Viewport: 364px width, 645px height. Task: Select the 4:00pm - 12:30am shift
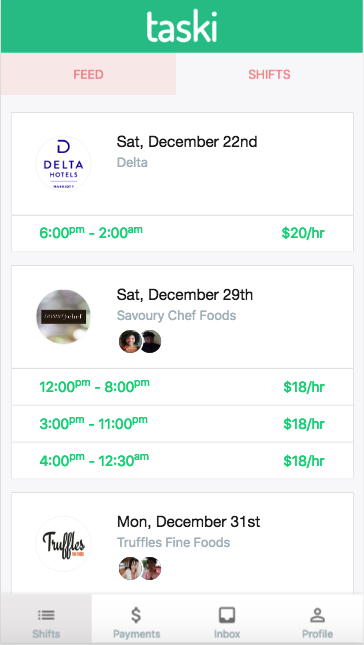(x=182, y=461)
